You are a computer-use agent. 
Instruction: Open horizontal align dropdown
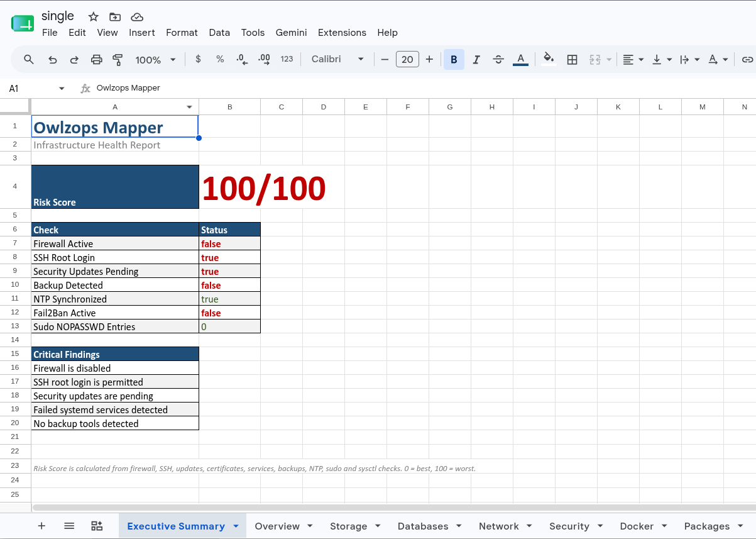pyautogui.click(x=633, y=59)
